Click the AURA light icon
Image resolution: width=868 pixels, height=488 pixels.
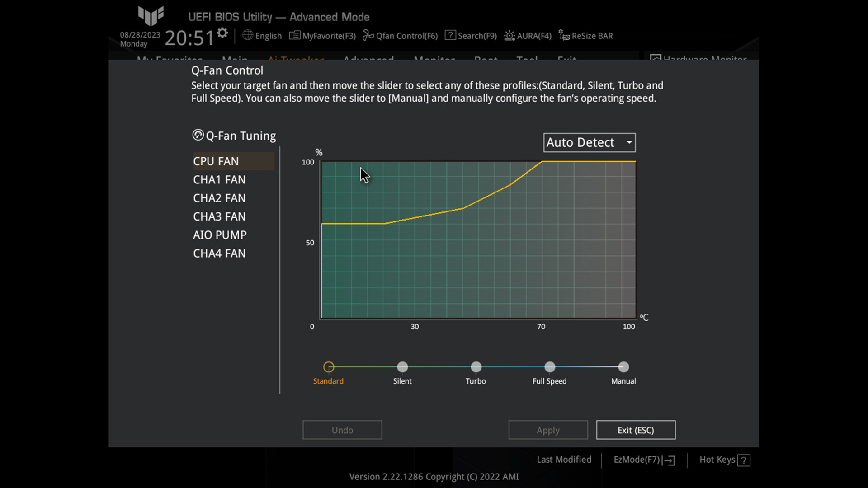pyautogui.click(x=509, y=35)
